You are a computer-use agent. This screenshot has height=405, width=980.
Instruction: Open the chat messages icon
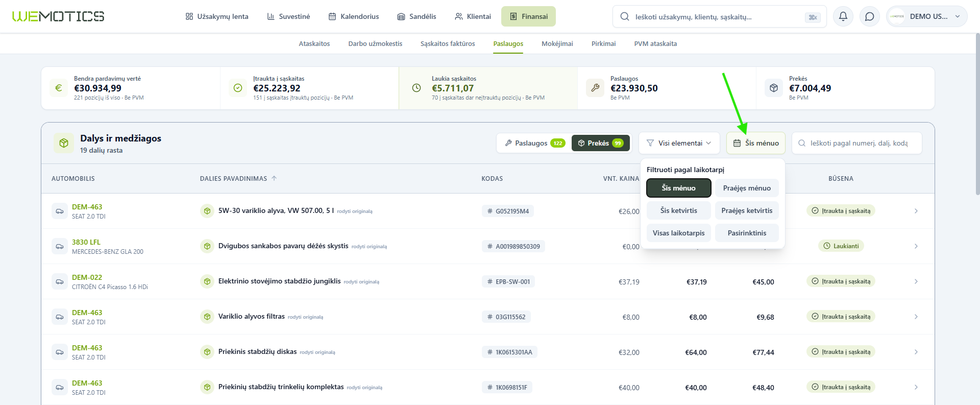click(x=870, y=16)
